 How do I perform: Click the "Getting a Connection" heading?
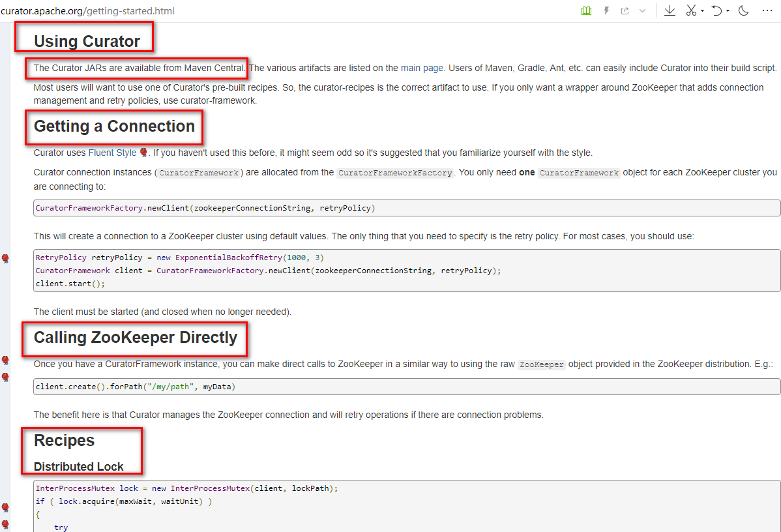tap(114, 126)
